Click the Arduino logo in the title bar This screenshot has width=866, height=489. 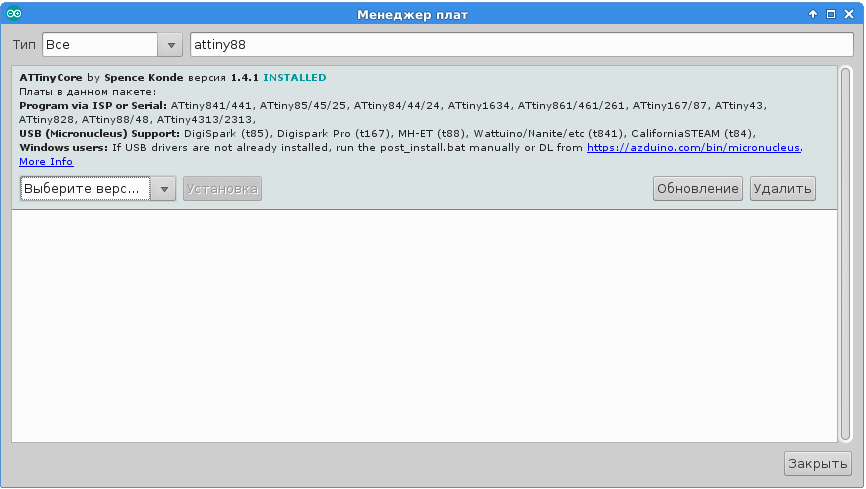(14, 14)
